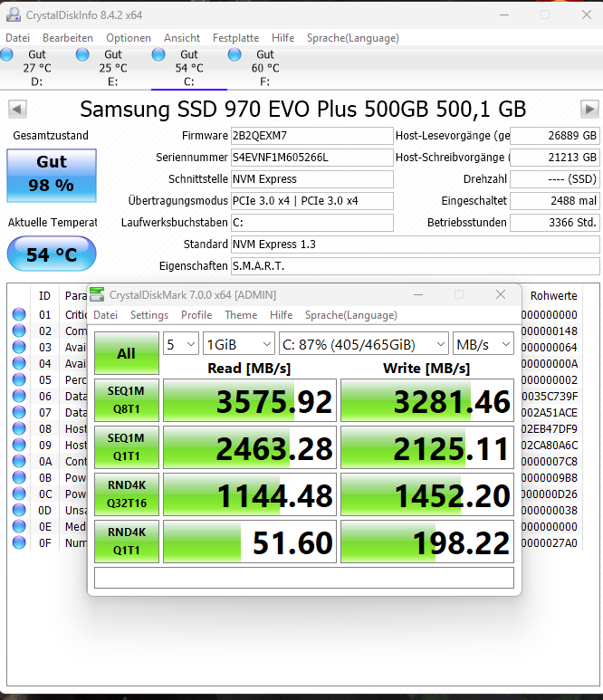This screenshot has height=700, width=603.
Task: Click the Übertragungsmodus field PCIe 3.0 x4
Action: 311,201
